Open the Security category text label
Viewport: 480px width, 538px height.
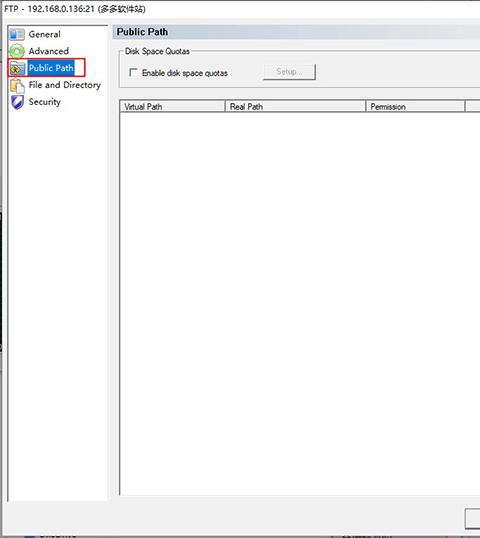coord(45,102)
